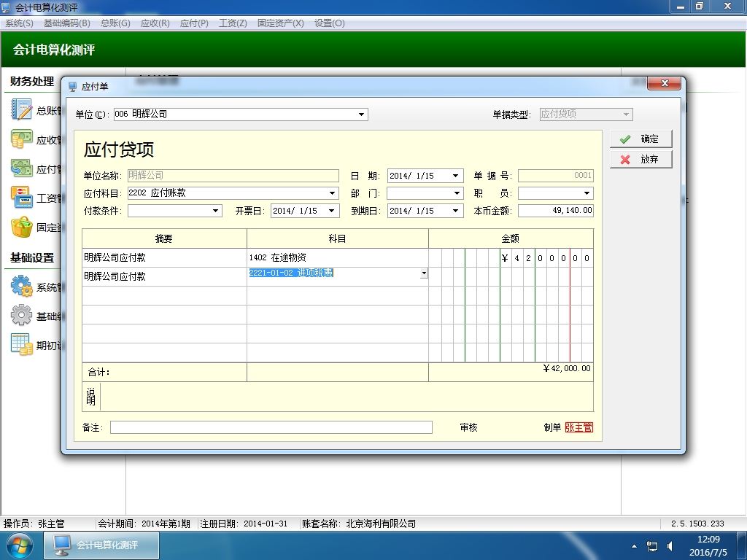Click the taskbar volume speaker icon
747x560 pixels.
(x=670, y=546)
